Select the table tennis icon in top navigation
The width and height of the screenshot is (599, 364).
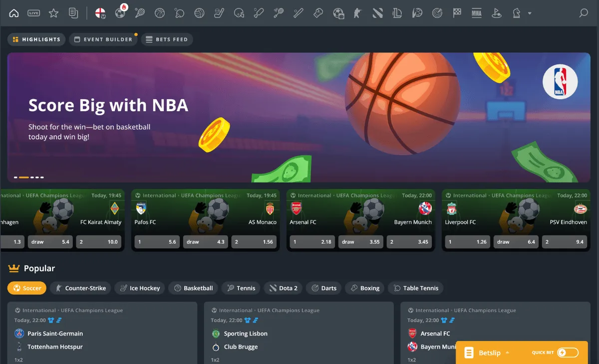[179, 13]
